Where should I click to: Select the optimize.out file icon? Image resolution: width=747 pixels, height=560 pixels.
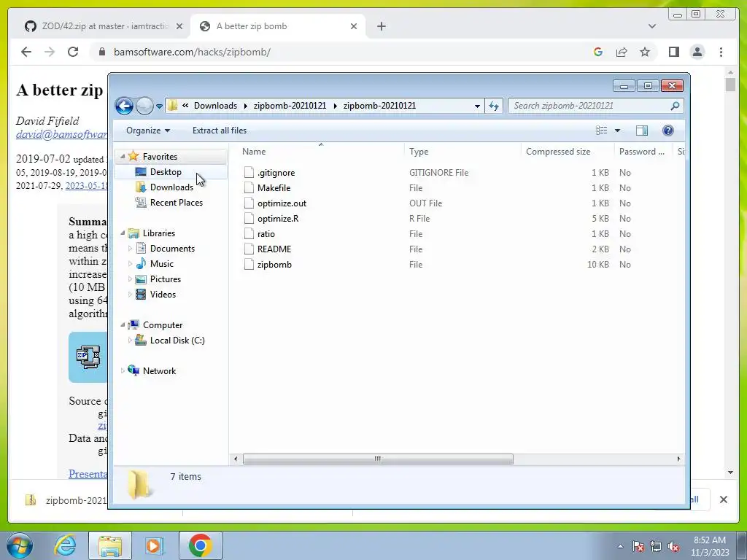tap(249, 203)
